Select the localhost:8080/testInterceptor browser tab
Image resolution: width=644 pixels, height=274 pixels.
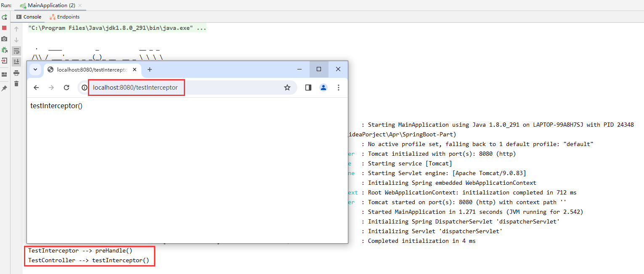92,69
